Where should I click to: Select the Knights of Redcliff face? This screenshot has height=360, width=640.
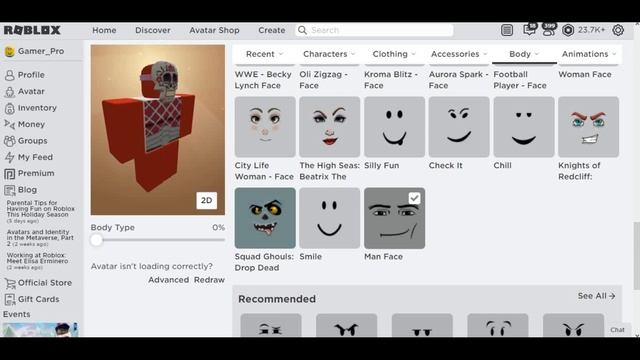point(589,127)
